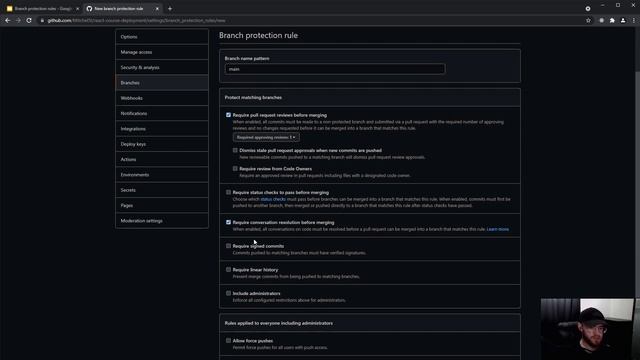
Task: Click 'Rules applied to everyone including administrators' header
Action: [x=278, y=323]
